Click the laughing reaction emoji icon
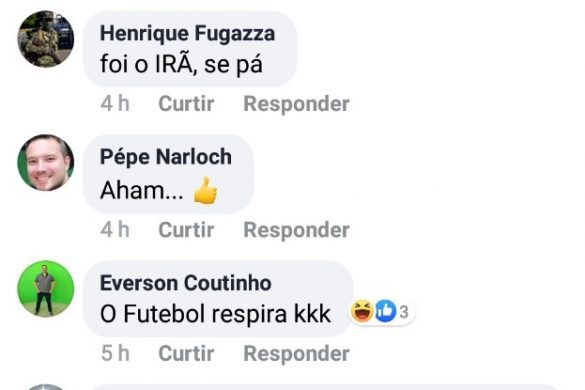 click(x=362, y=311)
